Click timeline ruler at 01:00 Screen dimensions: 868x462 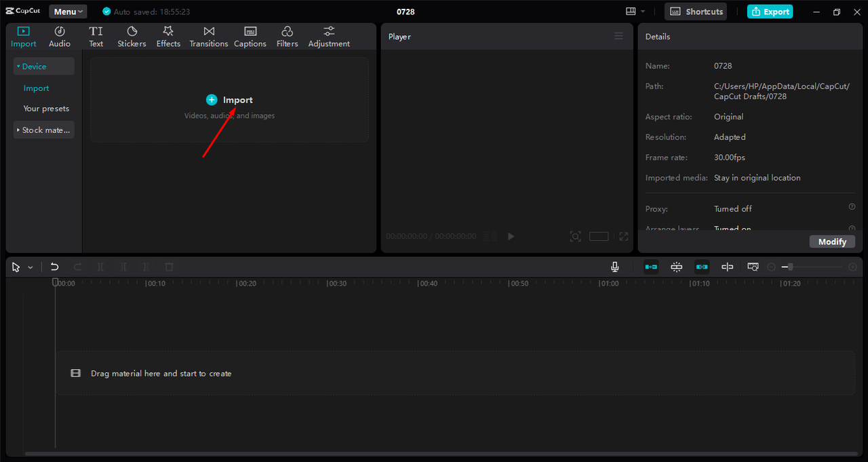pos(608,284)
